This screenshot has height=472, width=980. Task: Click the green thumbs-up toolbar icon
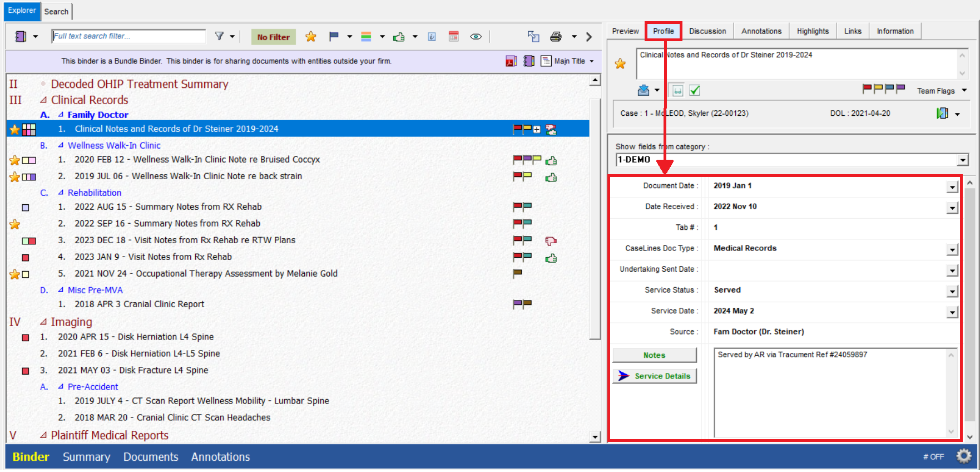[399, 37]
